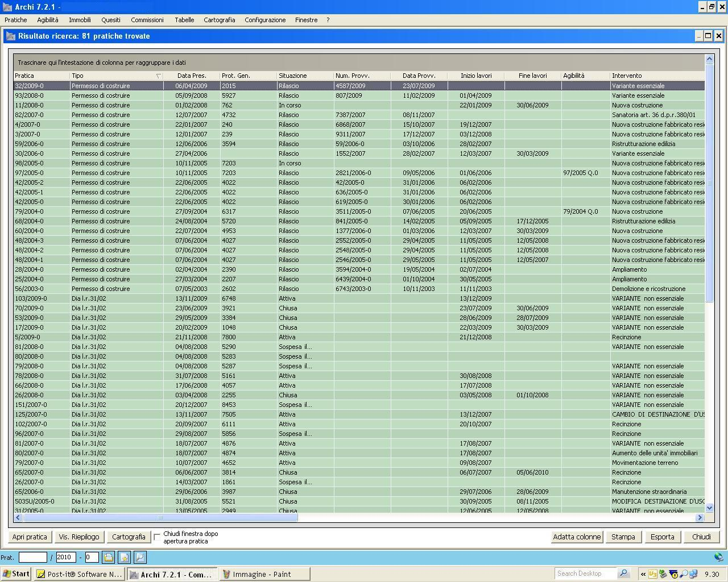The height and width of the screenshot is (582, 728).
Task: Click the network globe icon in status bar
Action: tap(718, 558)
